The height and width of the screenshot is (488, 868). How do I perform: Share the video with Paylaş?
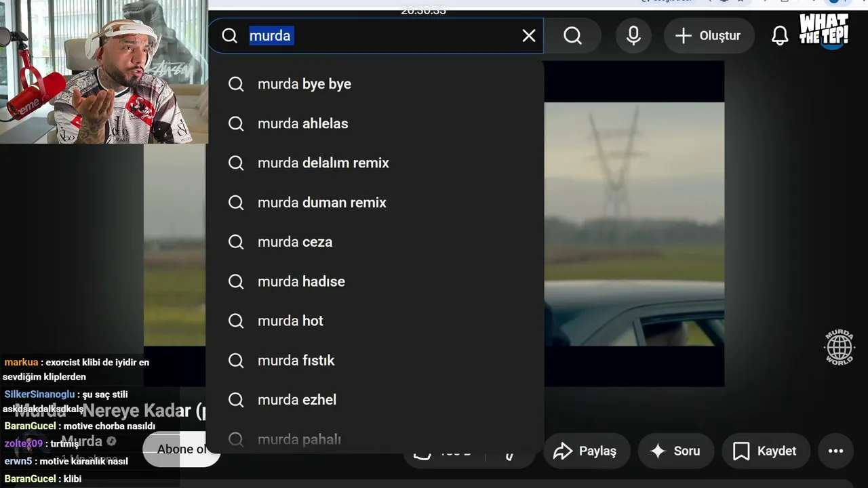coord(586,451)
